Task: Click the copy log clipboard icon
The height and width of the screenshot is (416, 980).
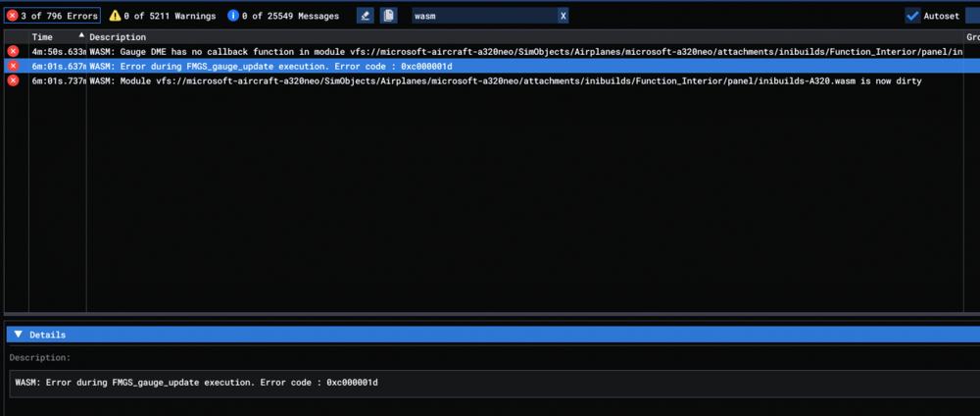Action: 389,16
